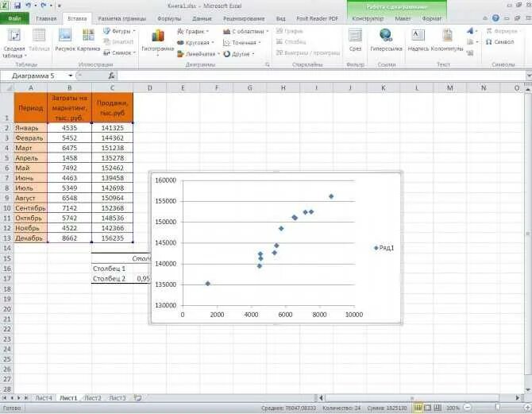The width and height of the screenshot is (532, 414).
Task: Insert clip art via Картинка
Action: point(88,41)
